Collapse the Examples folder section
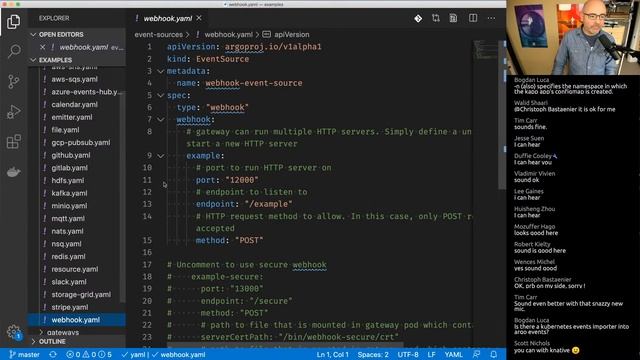 coord(77,60)
